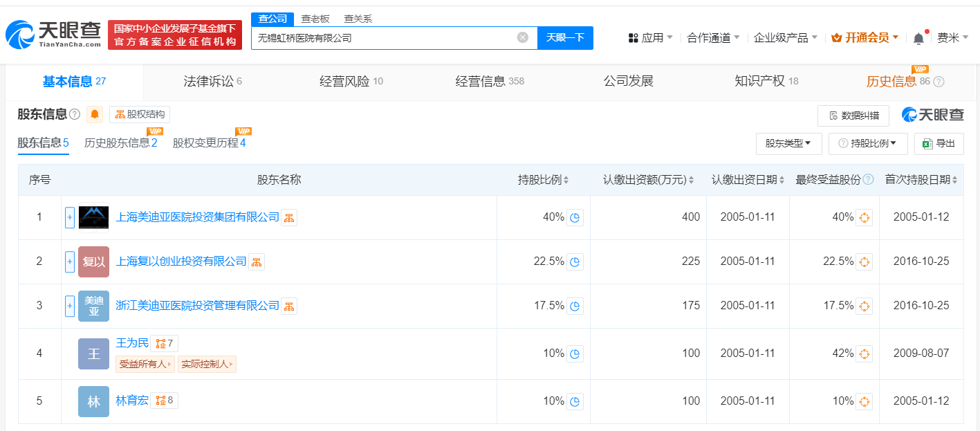Expand row of 上海美迪亚医院投资集团有限公司
The image size is (980, 431).
70,217
